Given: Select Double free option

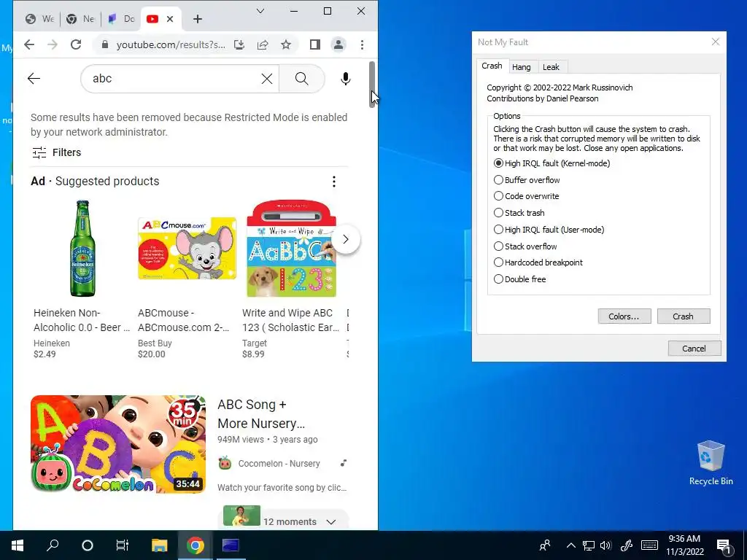Looking at the screenshot, I should click(519, 279).
